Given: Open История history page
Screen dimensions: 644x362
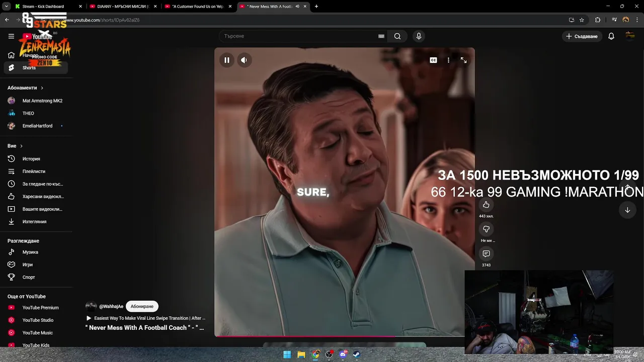Looking at the screenshot, I should click(x=36, y=159).
